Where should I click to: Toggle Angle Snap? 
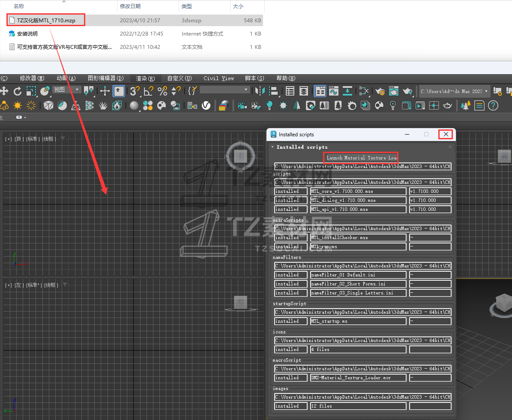pos(149,91)
